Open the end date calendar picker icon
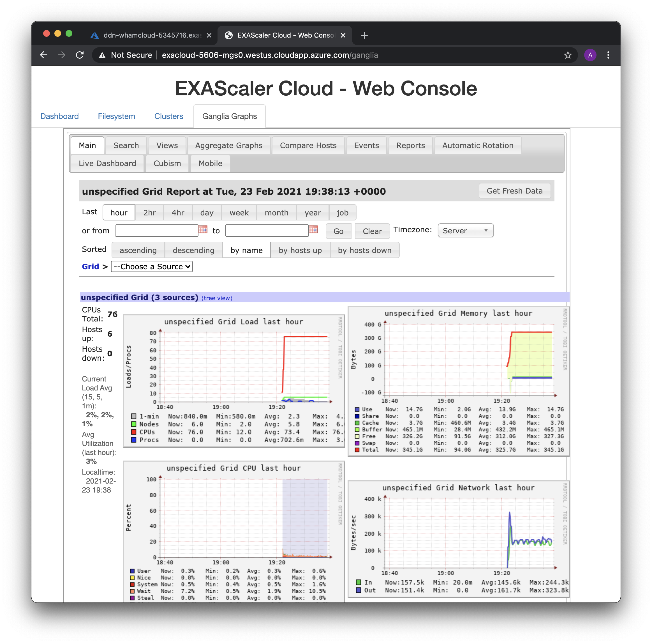 (313, 230)
